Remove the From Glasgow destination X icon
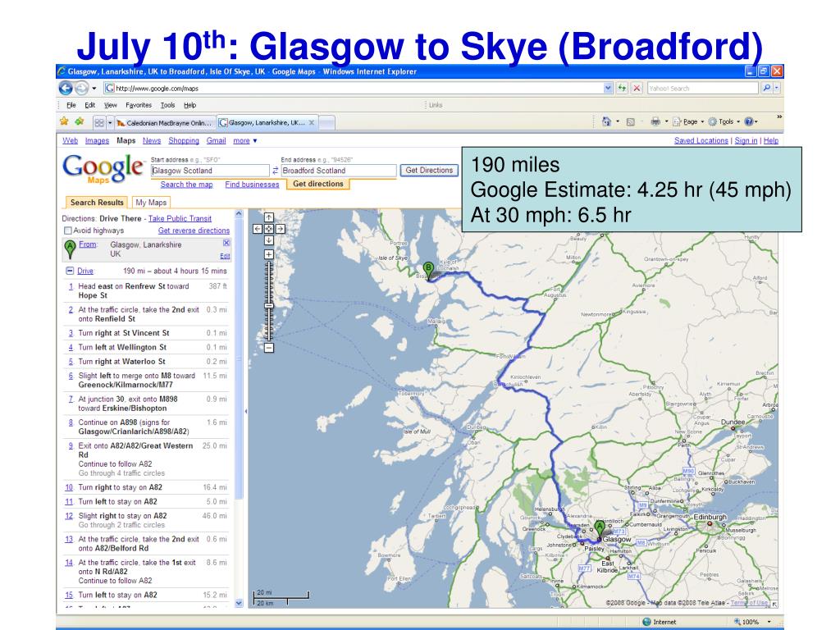Viewport: 840px width, 630px height. click(226, 243)
